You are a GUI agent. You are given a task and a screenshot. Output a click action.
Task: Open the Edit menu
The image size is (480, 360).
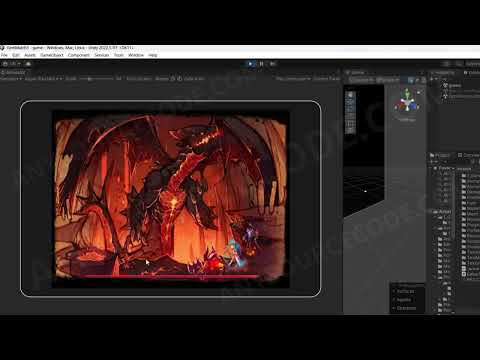click(x=16, y=55)
